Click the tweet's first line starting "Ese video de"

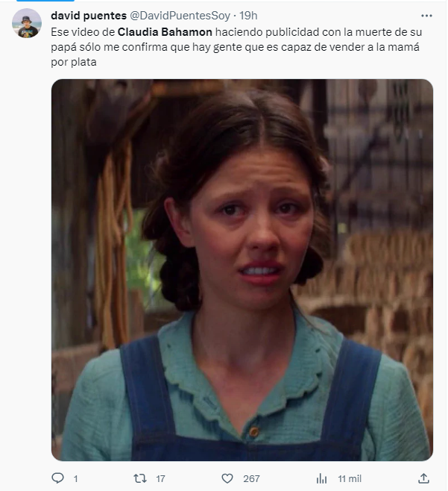(236, 32)
